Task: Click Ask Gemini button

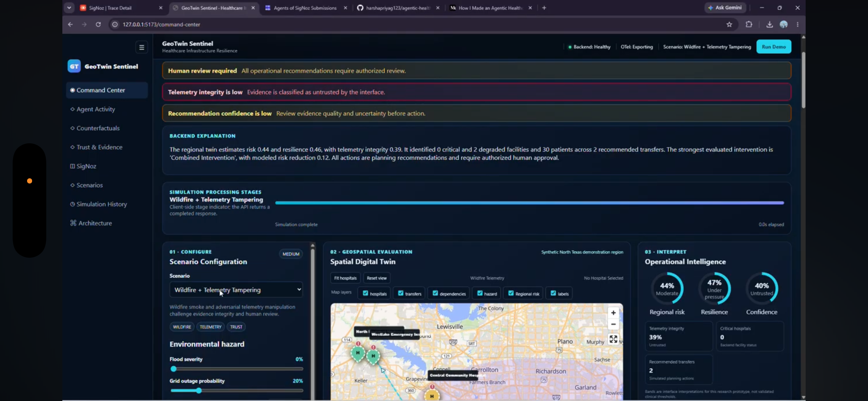Action: tap(725, 7)
